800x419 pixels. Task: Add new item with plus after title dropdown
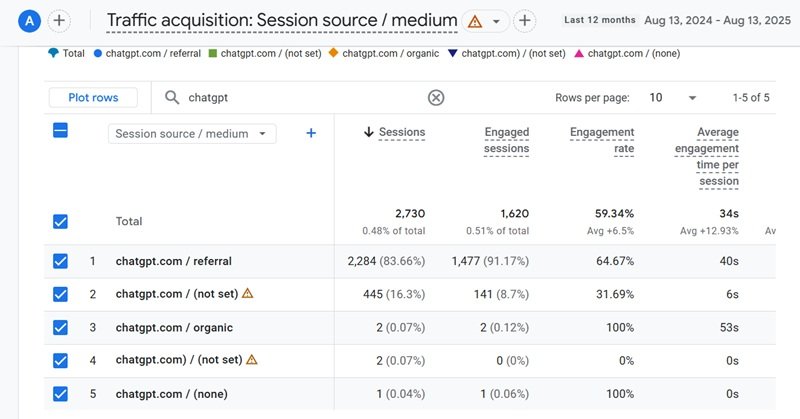click(525, 21)
